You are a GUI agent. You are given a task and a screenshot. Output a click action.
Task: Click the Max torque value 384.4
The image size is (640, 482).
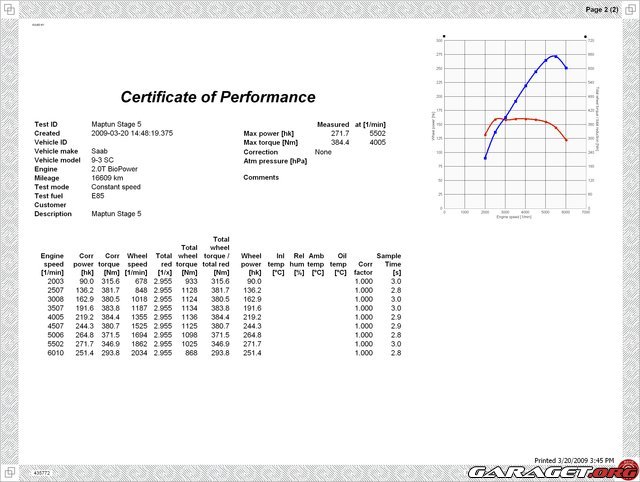(x=342, y=142)
